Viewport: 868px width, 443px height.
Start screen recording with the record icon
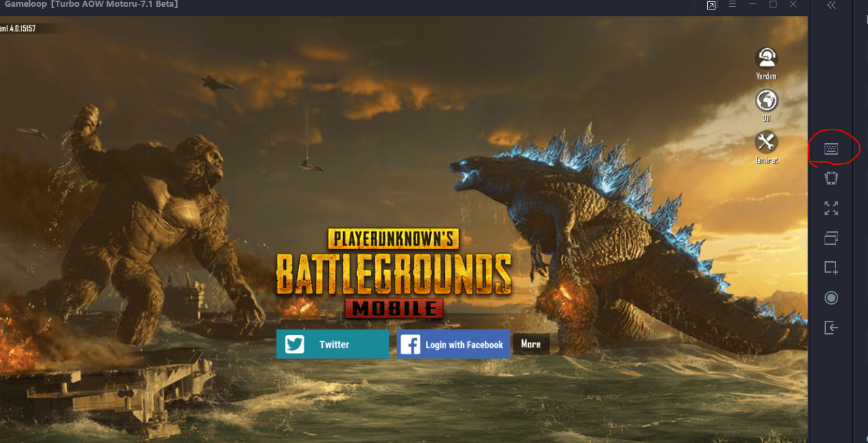(831, 298)
